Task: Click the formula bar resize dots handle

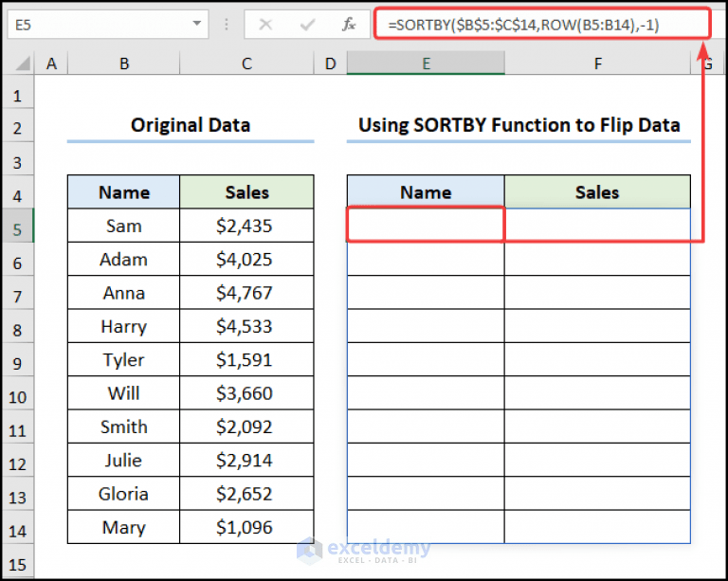Action: (x=227, y=24)
